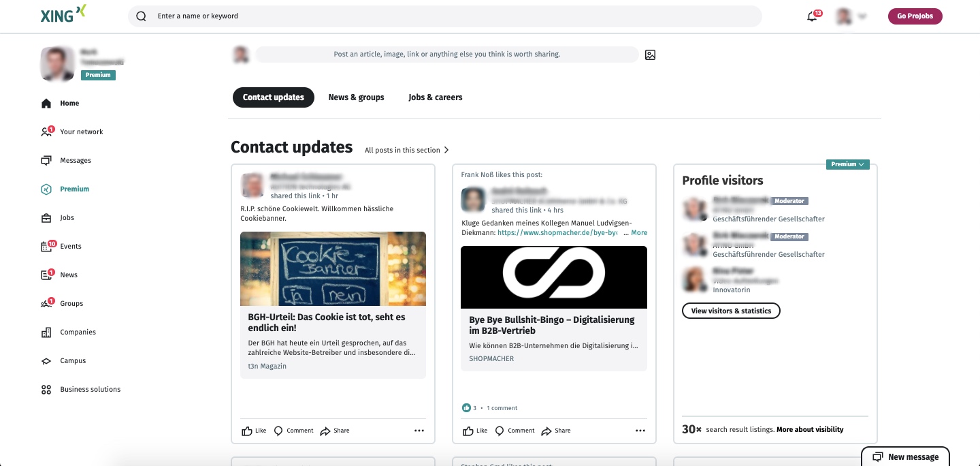Expand truncated post text with More

pos(639,232)
